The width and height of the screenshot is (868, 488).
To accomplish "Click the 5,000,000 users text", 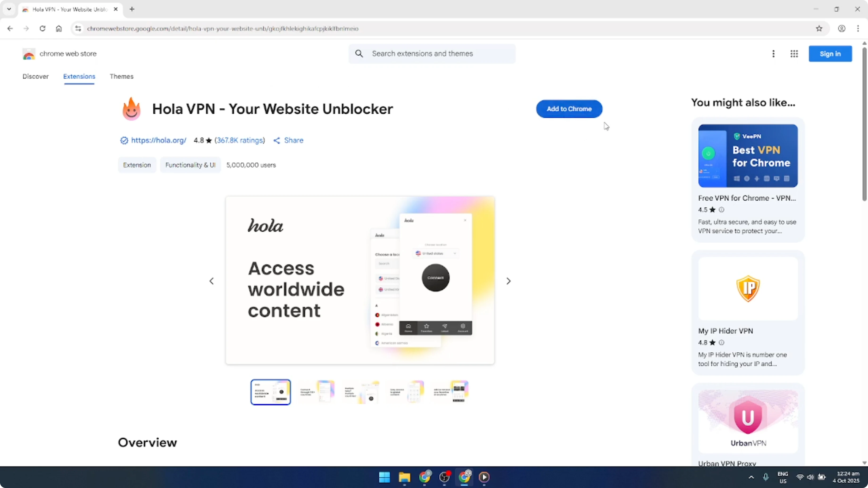I will [251, 165].
